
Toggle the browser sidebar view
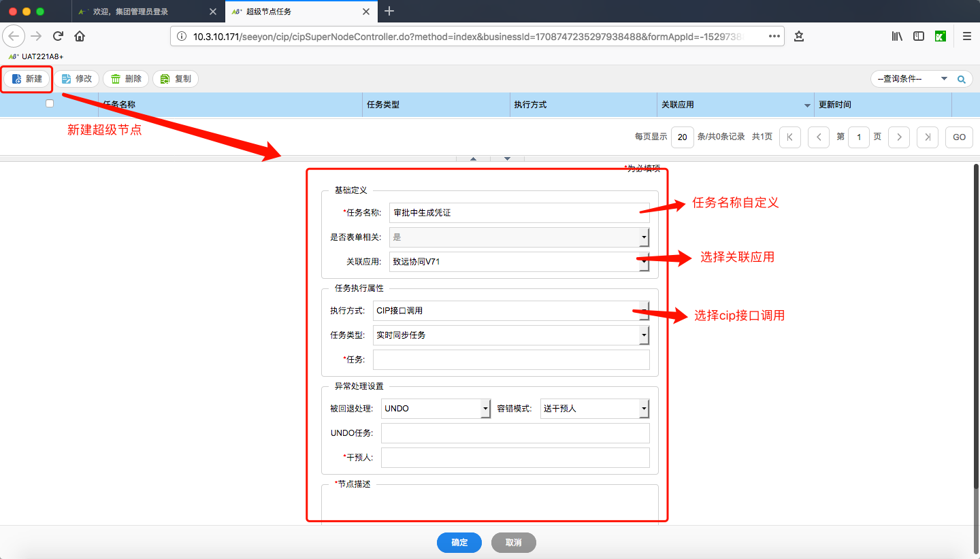[919, 36]
